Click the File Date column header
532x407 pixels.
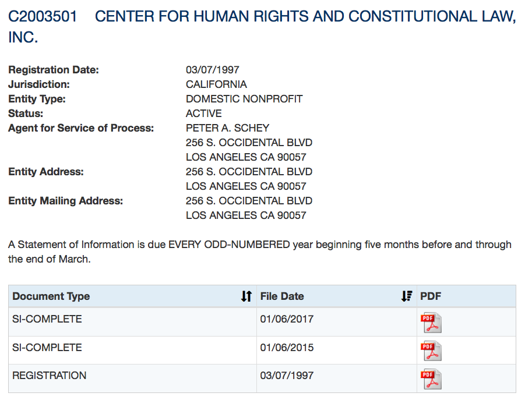282,296
